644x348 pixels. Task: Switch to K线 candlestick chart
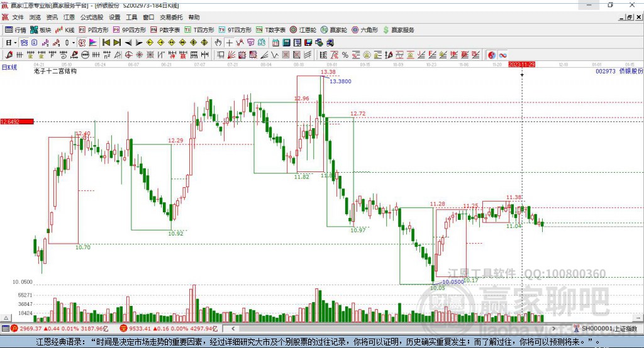point(65,30)
